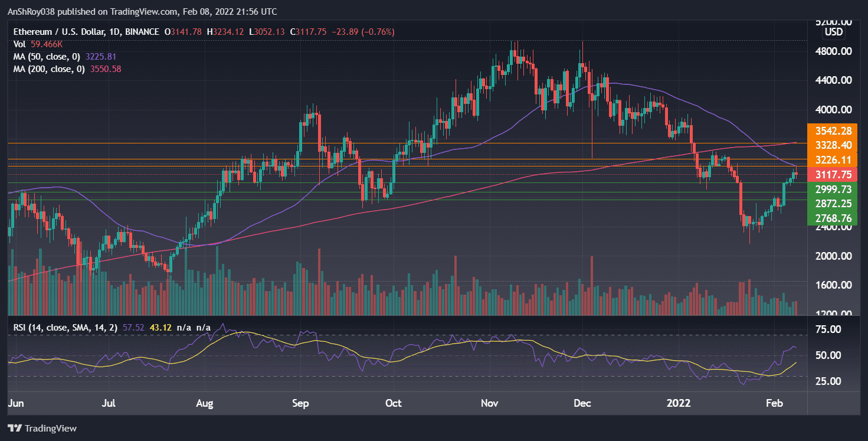Select the orange 3542.28 resistance price label
Image resolution: width=868 pixels, height=441 pixels.
[x=834, y=130]
